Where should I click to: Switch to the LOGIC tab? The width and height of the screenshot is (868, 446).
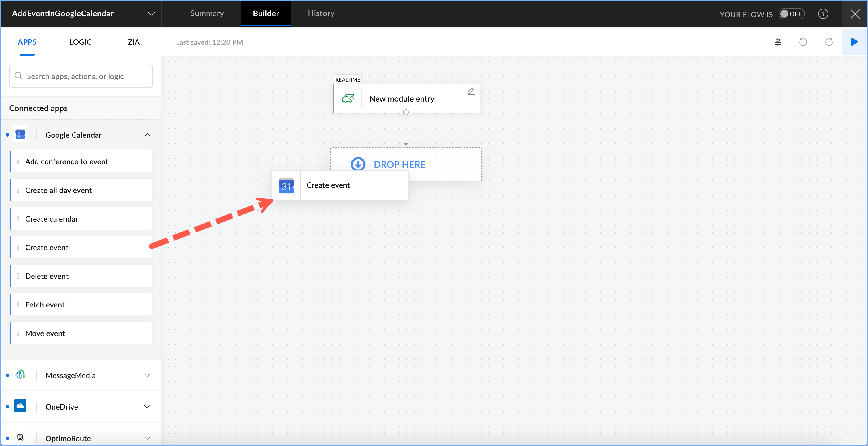click(x=80, y=42)
